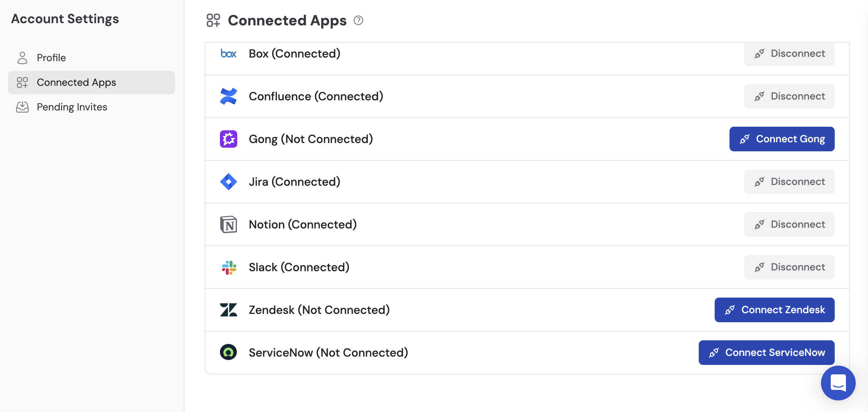Click the Confluence app icon

[x=228, y=96]
